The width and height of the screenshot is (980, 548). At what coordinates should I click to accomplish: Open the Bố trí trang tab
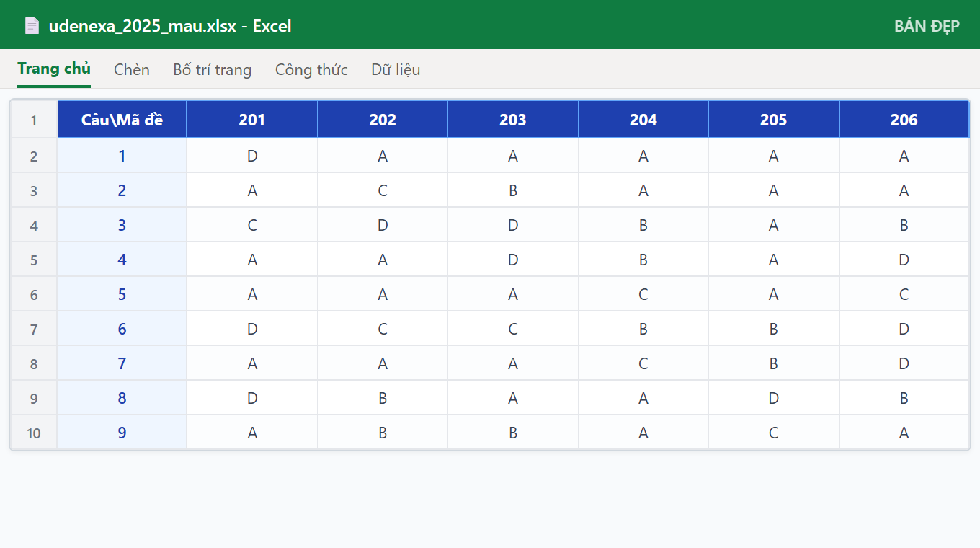(213, 69)
